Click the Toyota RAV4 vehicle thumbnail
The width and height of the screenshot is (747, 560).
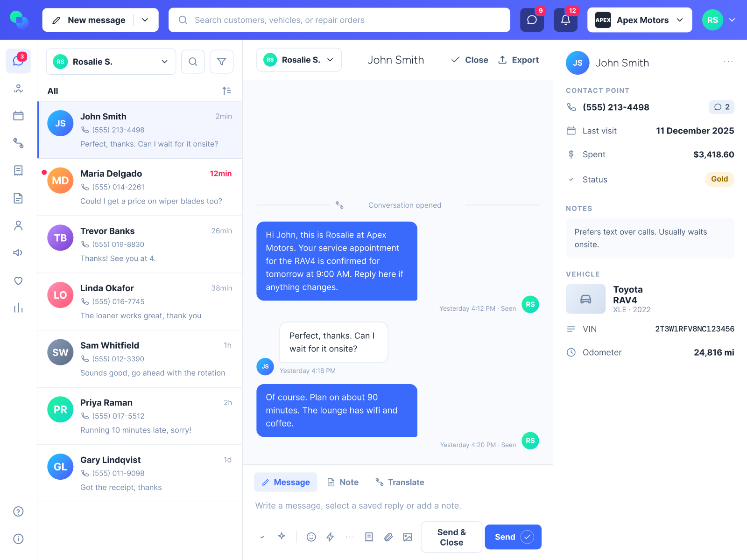pyautogui.click(x=586, y=299)
